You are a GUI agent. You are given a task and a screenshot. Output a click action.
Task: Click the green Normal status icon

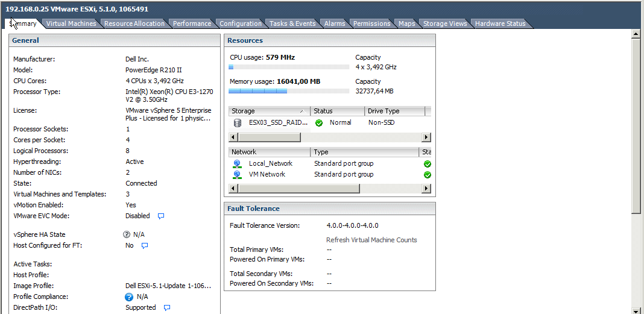319,123
